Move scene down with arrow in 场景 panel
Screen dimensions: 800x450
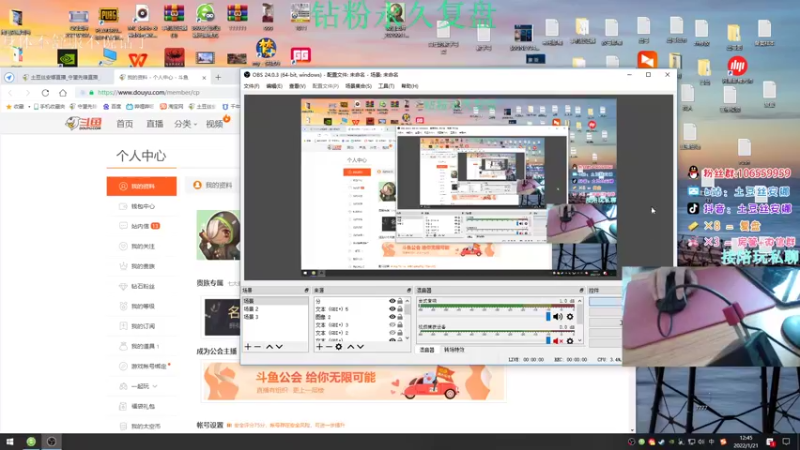point(279,347)
